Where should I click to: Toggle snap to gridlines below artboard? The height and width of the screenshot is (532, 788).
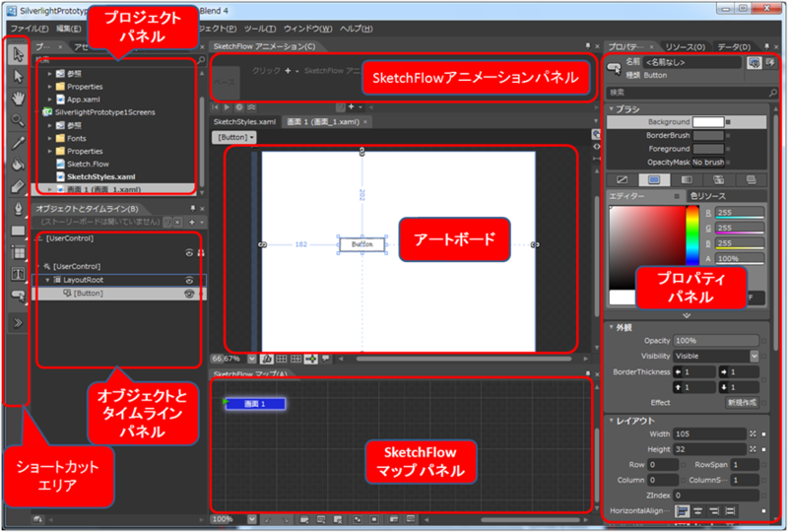coord(296,359)
